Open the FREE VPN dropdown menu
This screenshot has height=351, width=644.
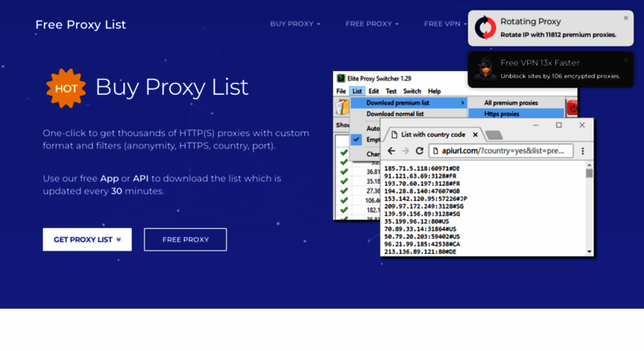point(445,24)
